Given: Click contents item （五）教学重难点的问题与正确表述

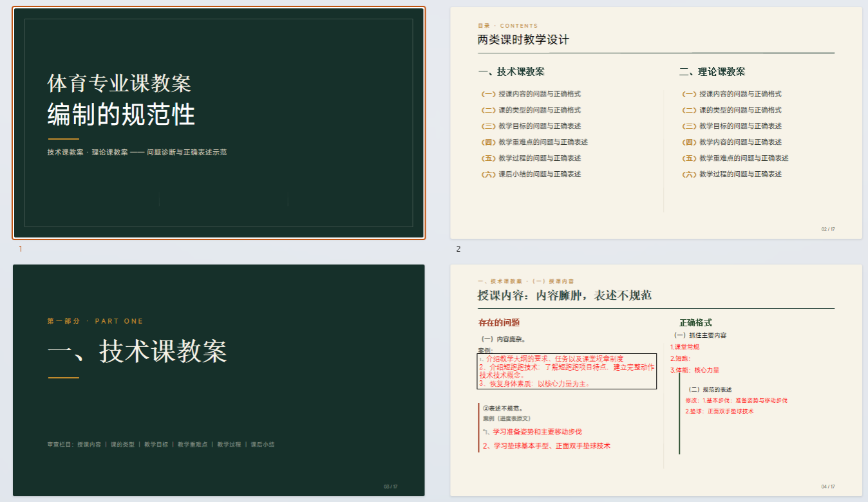Looking at the screenshot, I should pyautogui.click(x=735, y=158).
